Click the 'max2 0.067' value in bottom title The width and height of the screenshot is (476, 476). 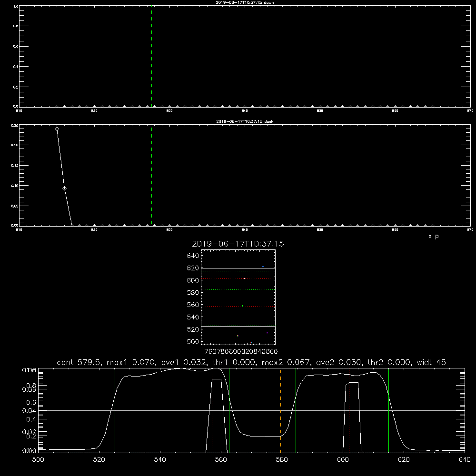click(x=286, y=362)
